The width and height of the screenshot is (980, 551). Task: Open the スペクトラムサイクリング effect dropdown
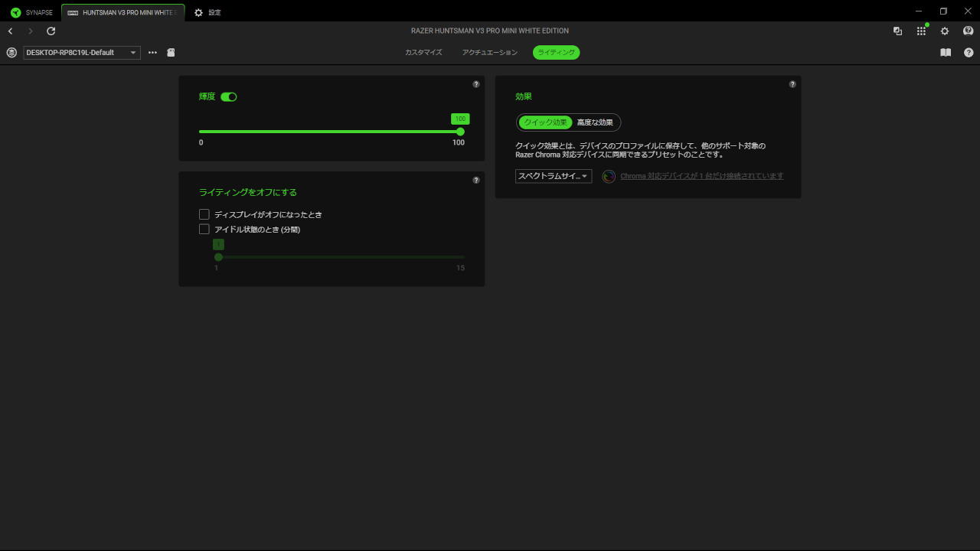tap(554, 177)
